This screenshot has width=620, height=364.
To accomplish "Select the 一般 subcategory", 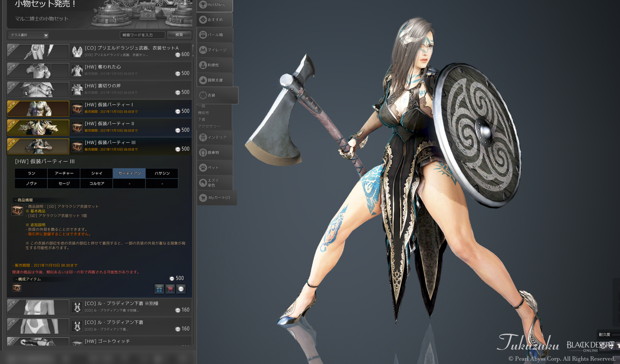I will tap(202, 106).
